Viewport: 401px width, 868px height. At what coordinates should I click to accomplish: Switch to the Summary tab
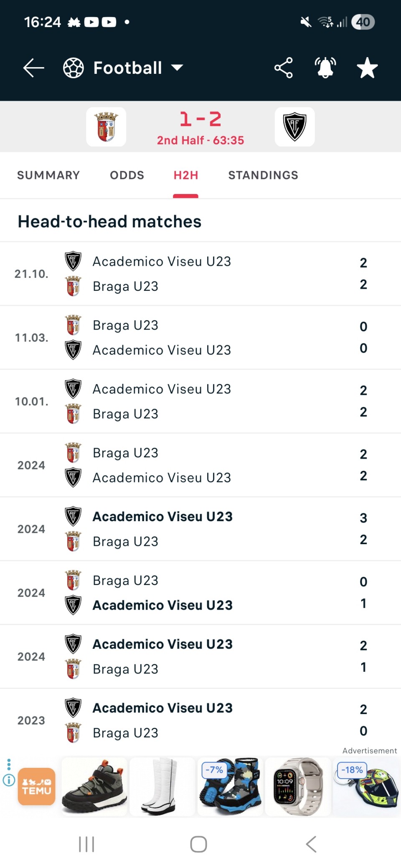(48, 175)
